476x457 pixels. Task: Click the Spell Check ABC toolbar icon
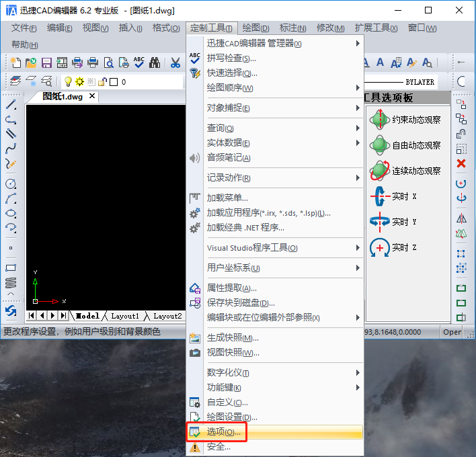[139, 63]
